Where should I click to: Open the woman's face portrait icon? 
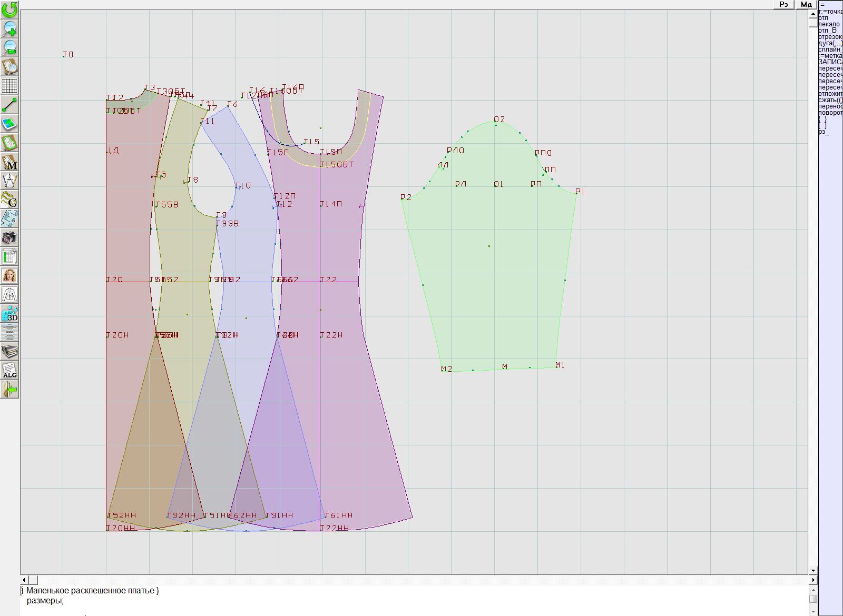click(x=9, y=275)
